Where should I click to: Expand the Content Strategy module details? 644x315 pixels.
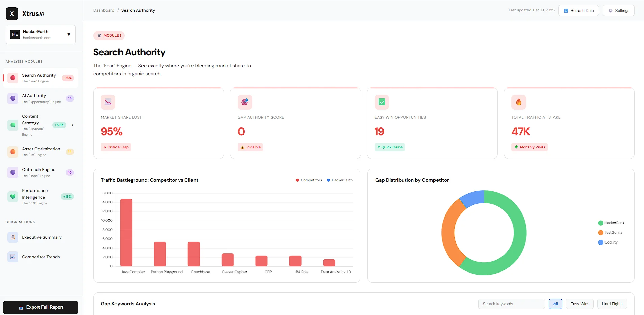[73, 125]
